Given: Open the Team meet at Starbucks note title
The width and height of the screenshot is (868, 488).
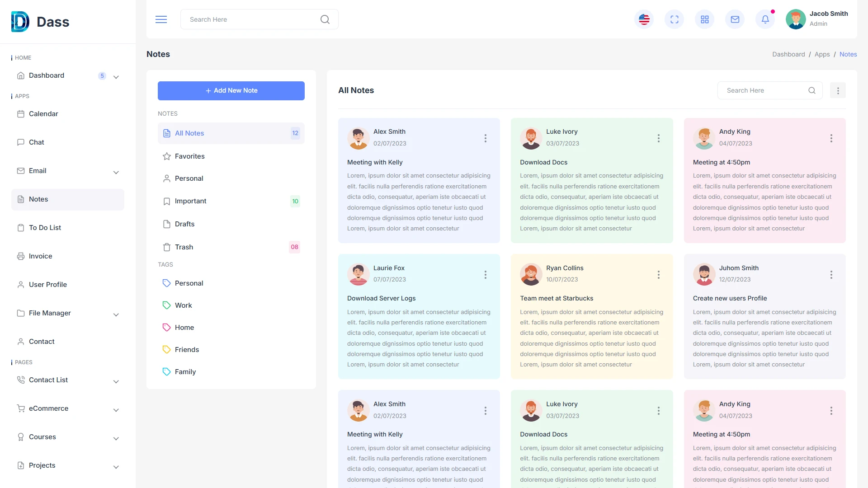Looking at the screenshot, I should click(x=557, y=298).
